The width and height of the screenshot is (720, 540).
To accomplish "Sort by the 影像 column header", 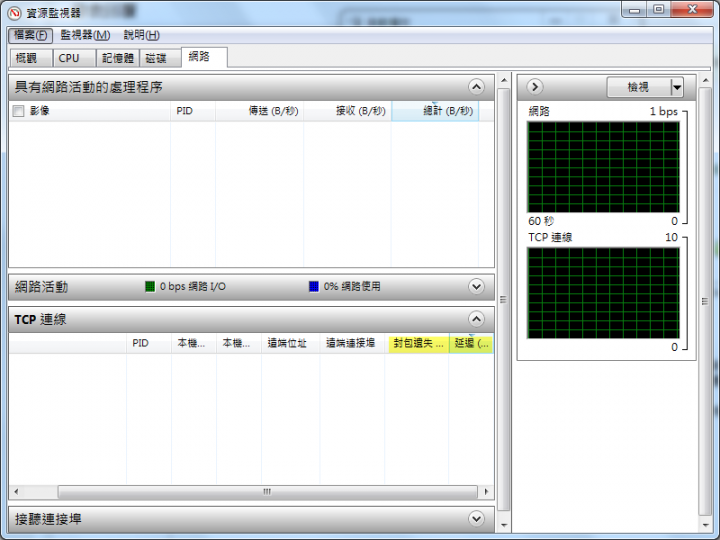I will [x=90, y=111].
